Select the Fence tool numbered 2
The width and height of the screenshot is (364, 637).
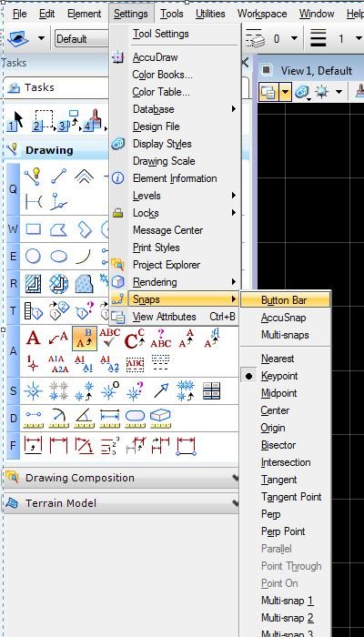point(43,121)
